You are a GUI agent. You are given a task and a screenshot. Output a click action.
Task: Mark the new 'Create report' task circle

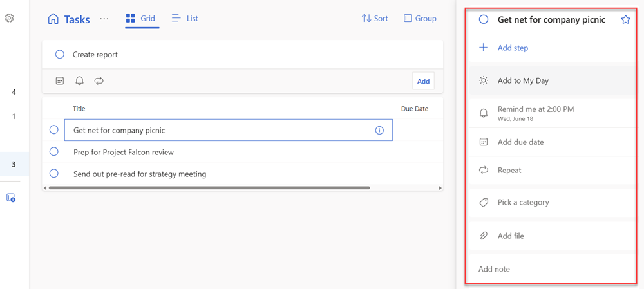(x=59, y=54)
